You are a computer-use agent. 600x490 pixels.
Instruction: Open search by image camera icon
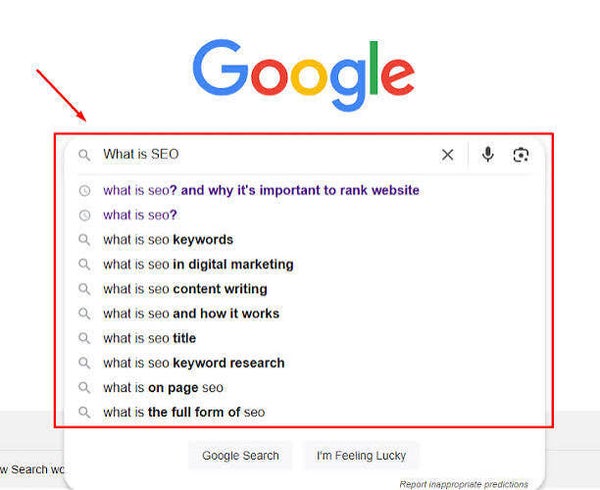521,155
